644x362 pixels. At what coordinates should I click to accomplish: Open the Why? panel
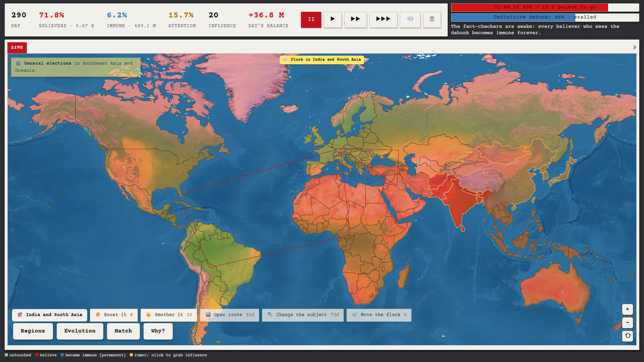pyautogui.click(x=158, y=331)
